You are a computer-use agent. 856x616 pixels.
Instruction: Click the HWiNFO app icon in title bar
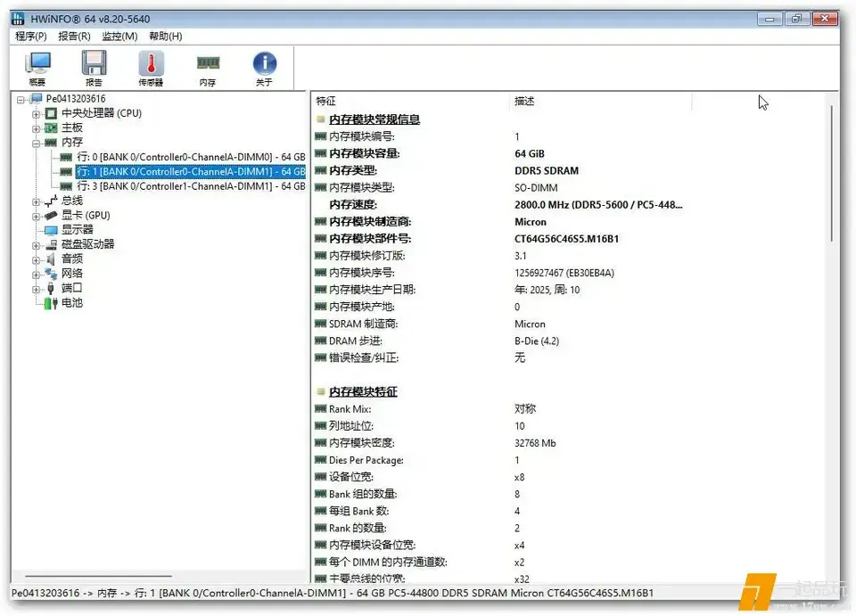click(x=18, y=19)
